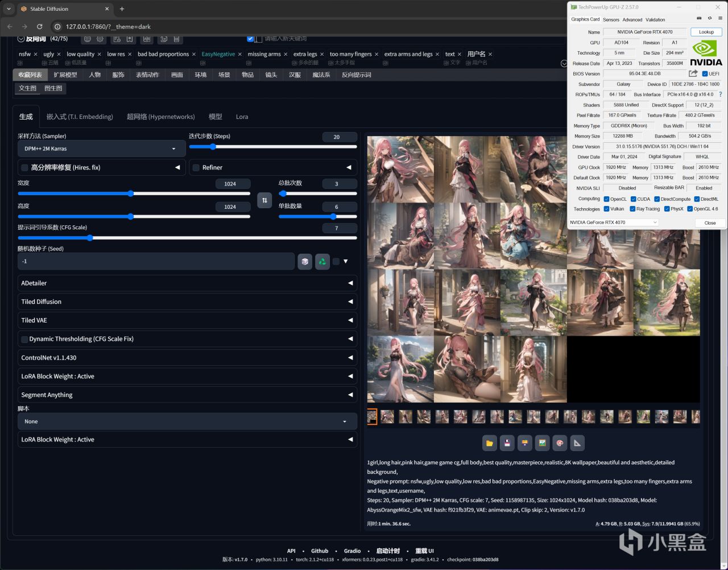
Task: Open the Github link in footer
Action: (320, 551)
